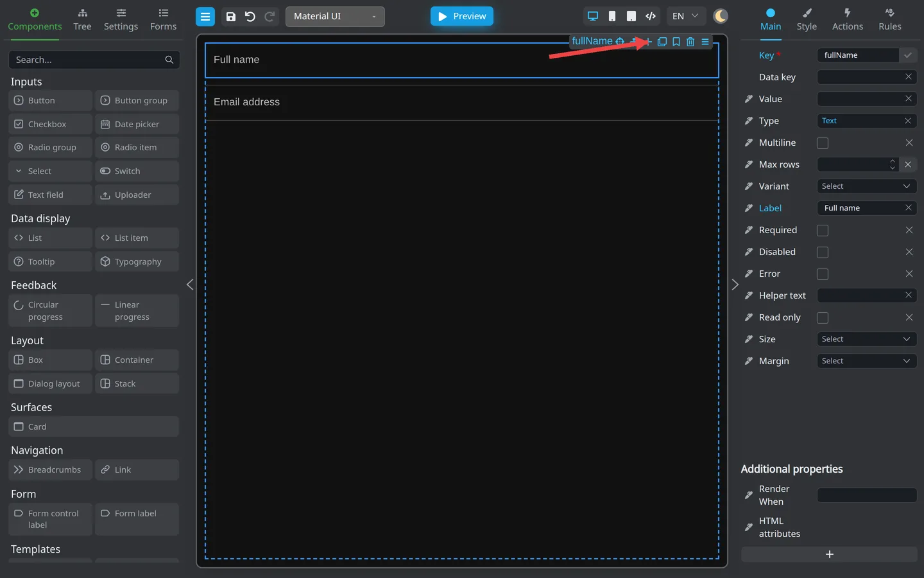The image size is (924, 578).
Task: Switch to the Tree tab
Action: pos(82,20)
